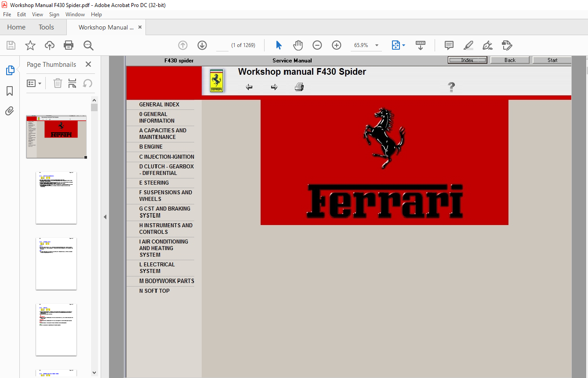Click the Ferrari logo badge in header

click(x=216, y=80)
